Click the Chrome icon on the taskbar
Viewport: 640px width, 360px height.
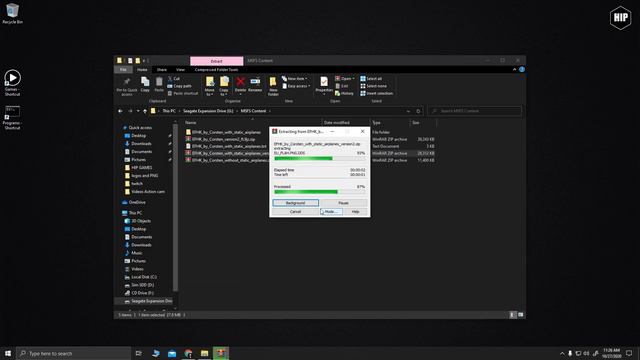coord(188,353)
